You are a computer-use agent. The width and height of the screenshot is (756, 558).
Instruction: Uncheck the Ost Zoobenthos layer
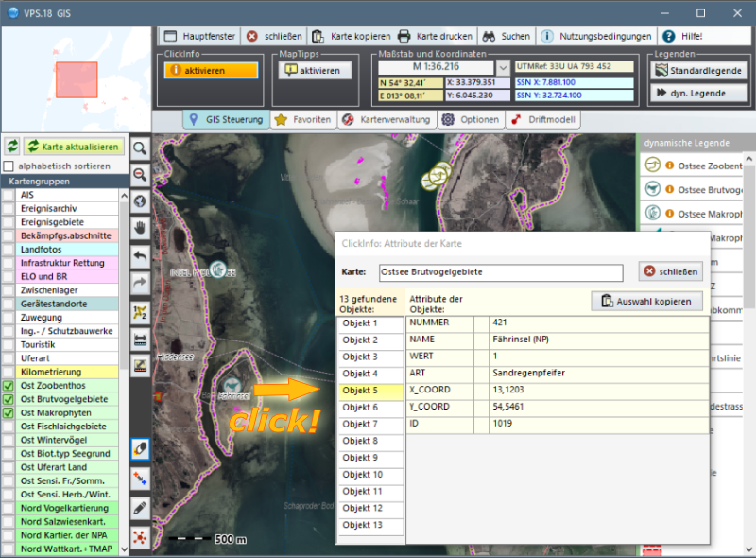(9, 387)
